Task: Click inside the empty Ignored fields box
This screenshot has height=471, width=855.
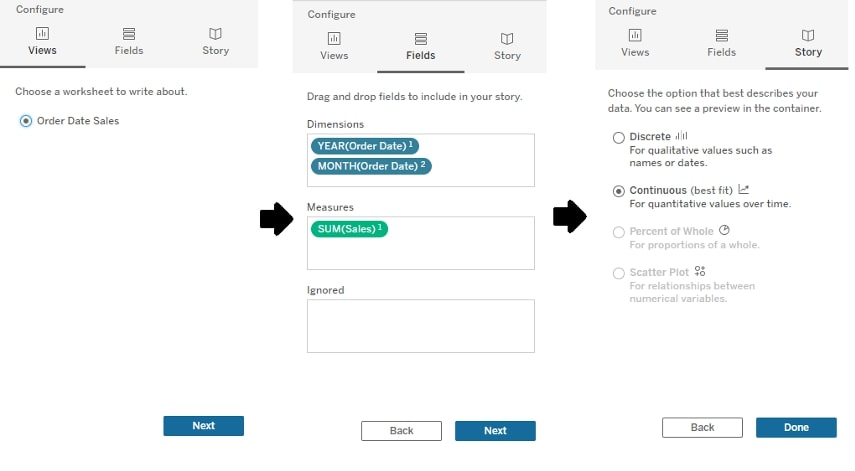Action: point(420,326)
